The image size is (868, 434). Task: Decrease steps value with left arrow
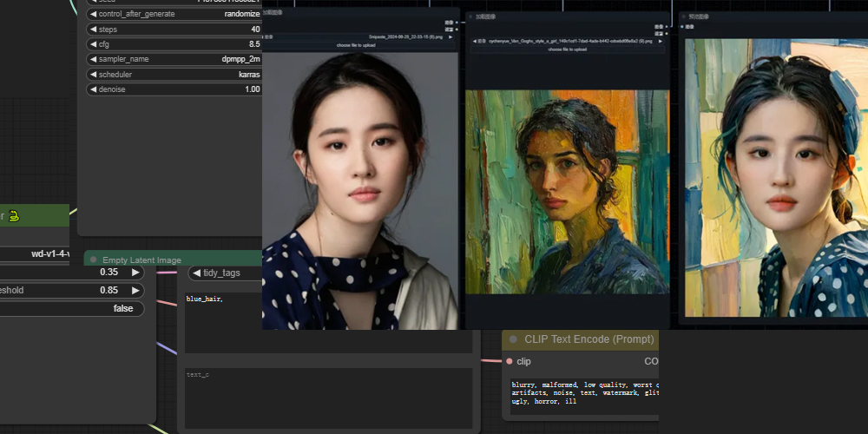[x=93, y=30]
